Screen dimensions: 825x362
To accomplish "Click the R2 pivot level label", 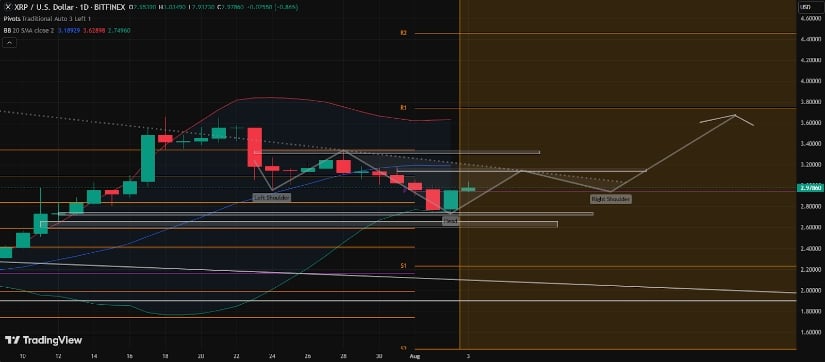I will point(403,33).
